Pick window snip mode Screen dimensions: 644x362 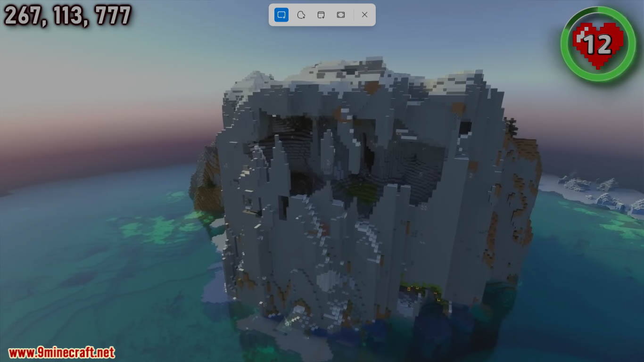click(321, 15)
